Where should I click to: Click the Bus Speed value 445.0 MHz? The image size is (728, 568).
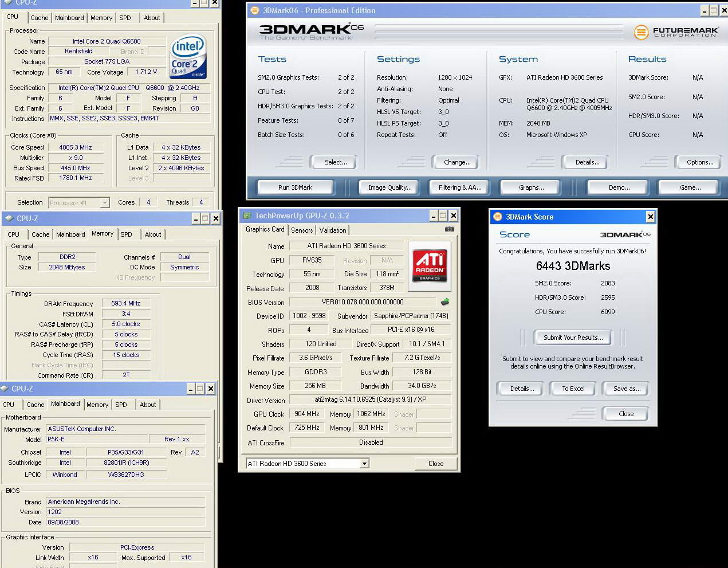[76, 168]
